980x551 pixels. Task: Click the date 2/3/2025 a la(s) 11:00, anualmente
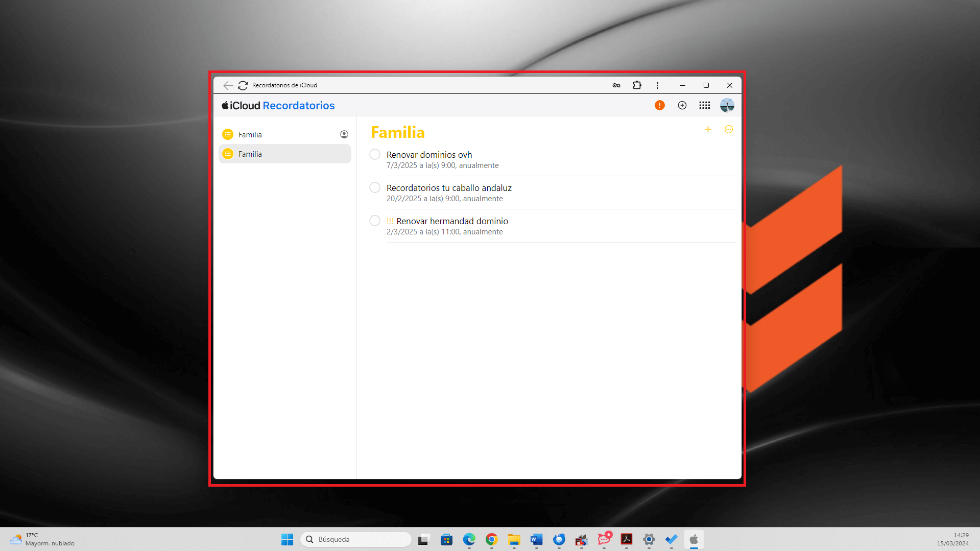pyautogui.click(x=444, y=232)
